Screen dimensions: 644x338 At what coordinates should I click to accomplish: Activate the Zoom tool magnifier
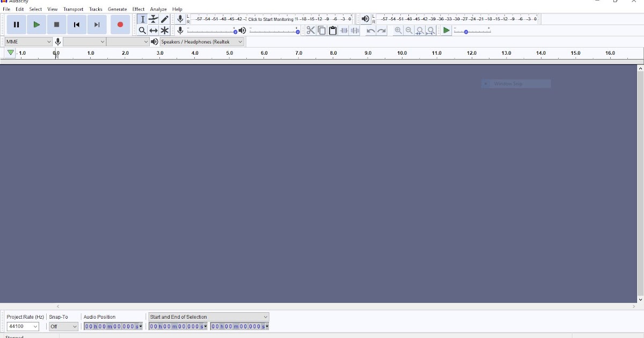142,31
